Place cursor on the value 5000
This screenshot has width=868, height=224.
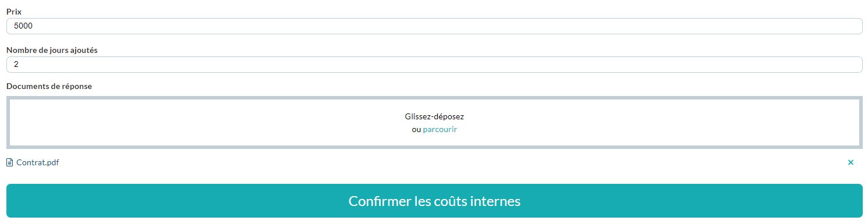pos(23,26)
